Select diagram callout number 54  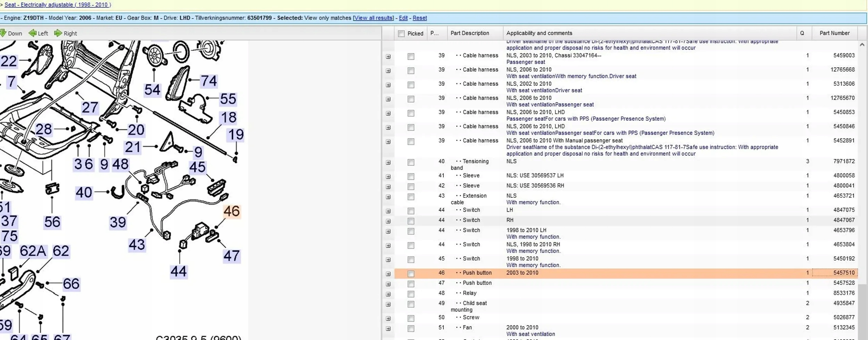pyautogui.click(x=152, y=90)
